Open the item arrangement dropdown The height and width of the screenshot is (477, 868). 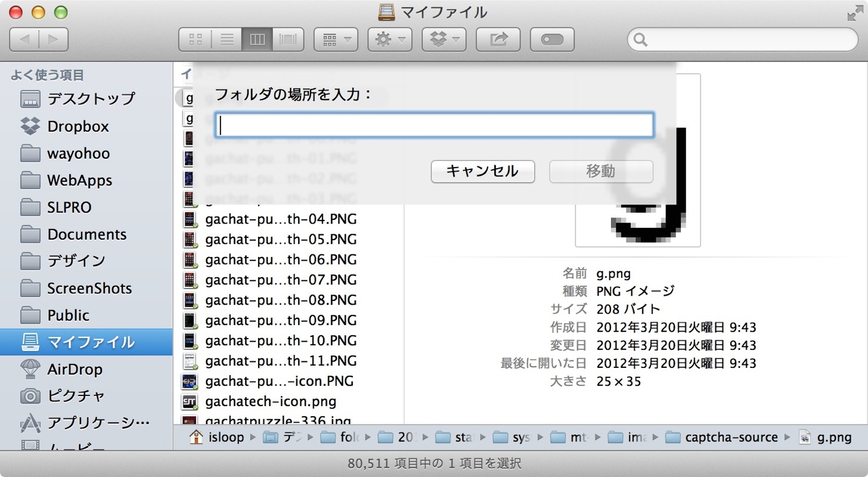pos(336,40)
